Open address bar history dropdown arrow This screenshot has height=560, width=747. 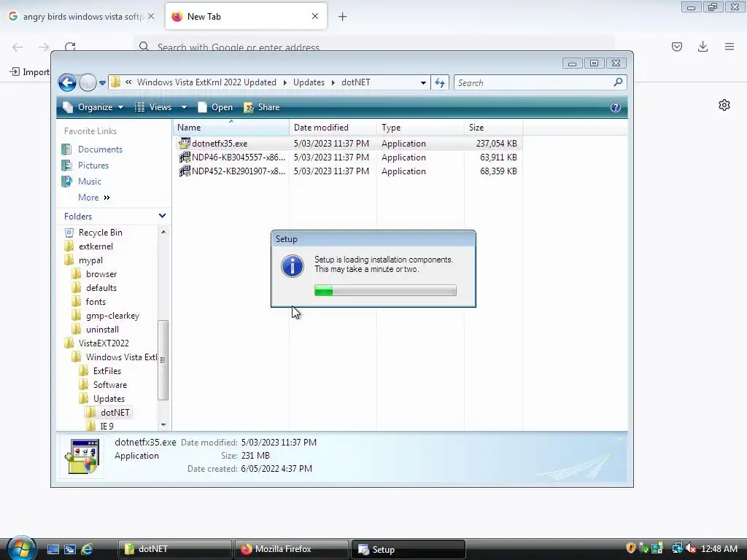[x=423, y=83]
